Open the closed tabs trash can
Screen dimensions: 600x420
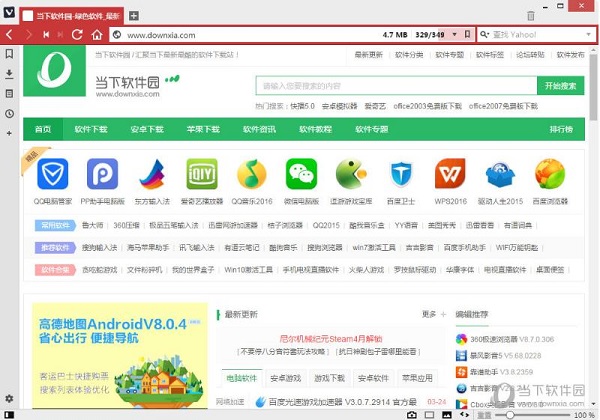tap(531, 16)
